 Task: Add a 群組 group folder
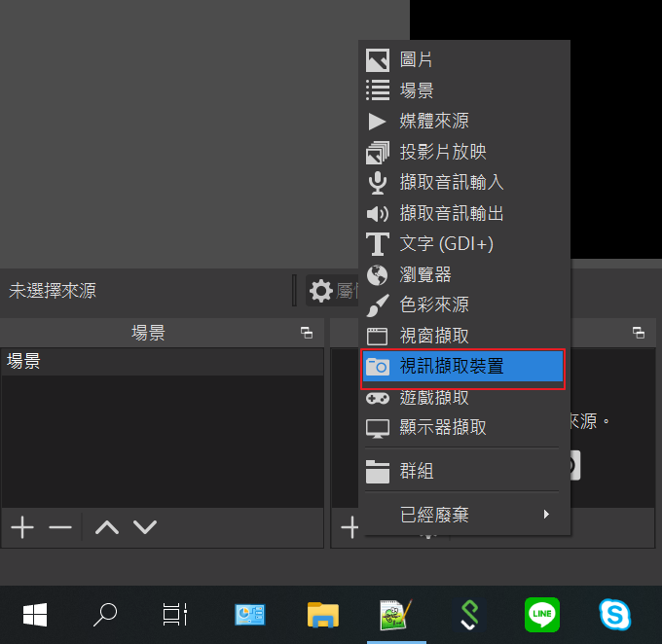[x=417, y=472]
